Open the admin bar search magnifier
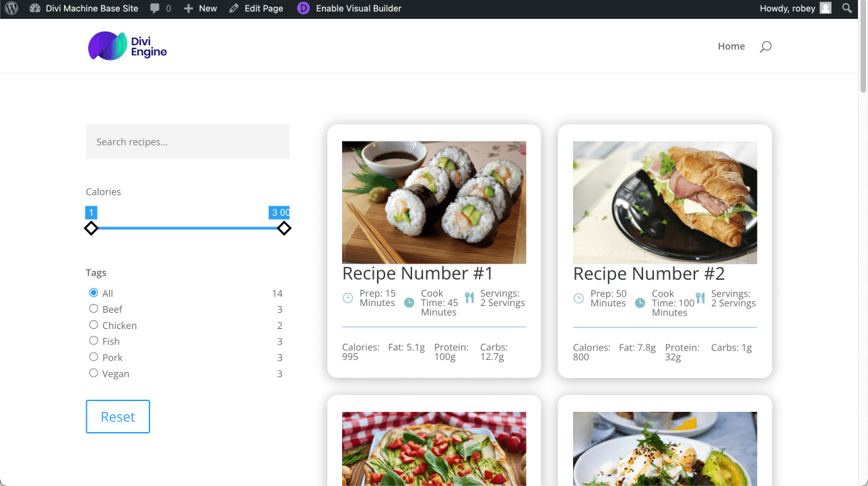Screen dimensions: 868x486 point(847,9)
